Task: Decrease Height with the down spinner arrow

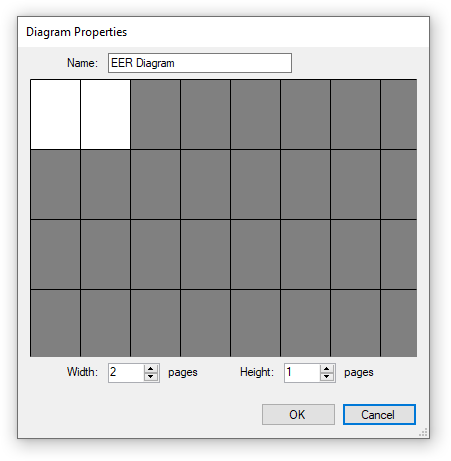Action: click(327, 377)
